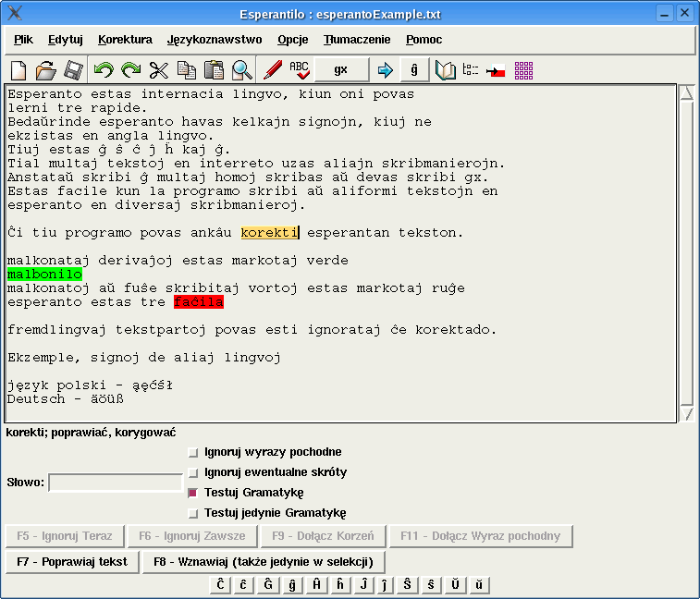This screenshot has height=599, width=700.
Task: Click the Słowo input field
Action: click(x=115, y=483)
